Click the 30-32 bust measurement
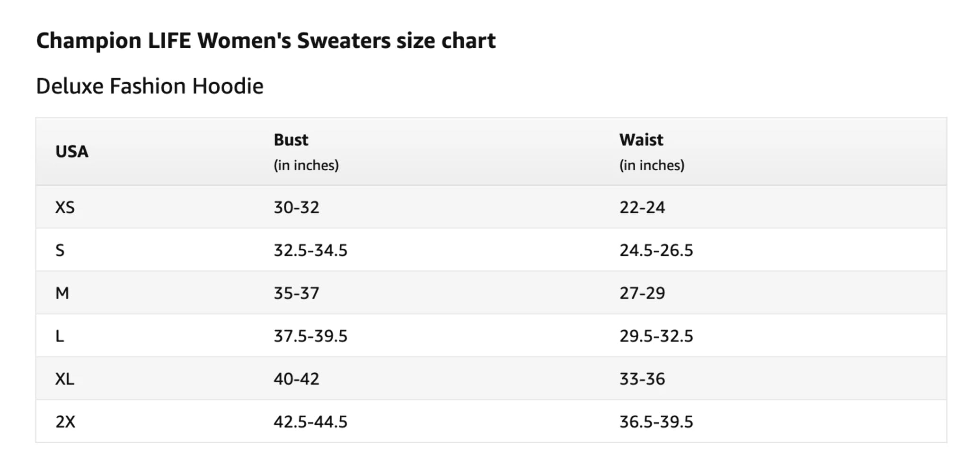The height and width of the screenshot is (473, 980). click(x=297, y=207)
